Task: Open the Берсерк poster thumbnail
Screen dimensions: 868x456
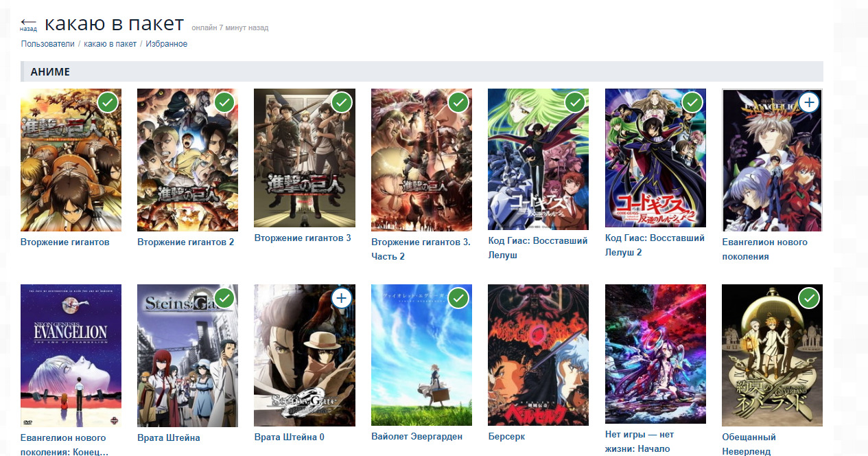Action: [538, 355]
